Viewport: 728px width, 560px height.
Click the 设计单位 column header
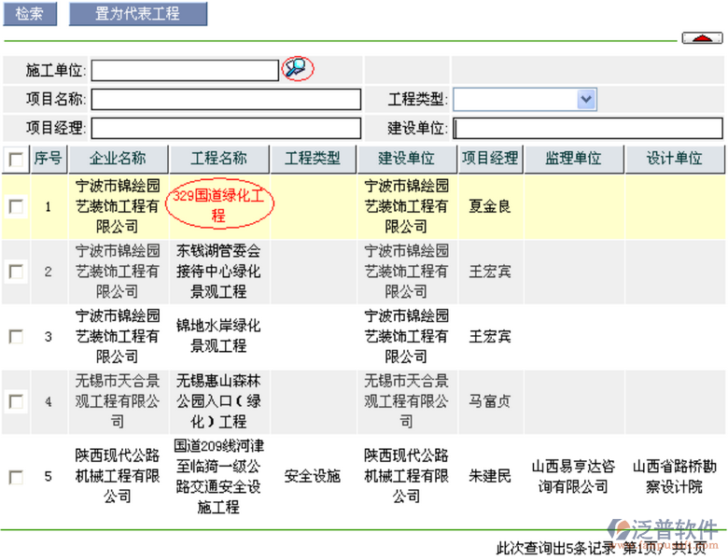(675, 159)
